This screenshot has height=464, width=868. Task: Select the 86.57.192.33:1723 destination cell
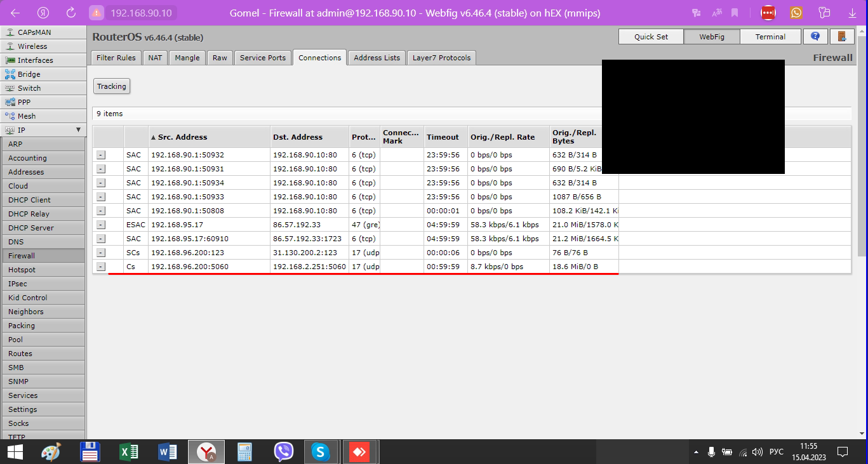309,239
